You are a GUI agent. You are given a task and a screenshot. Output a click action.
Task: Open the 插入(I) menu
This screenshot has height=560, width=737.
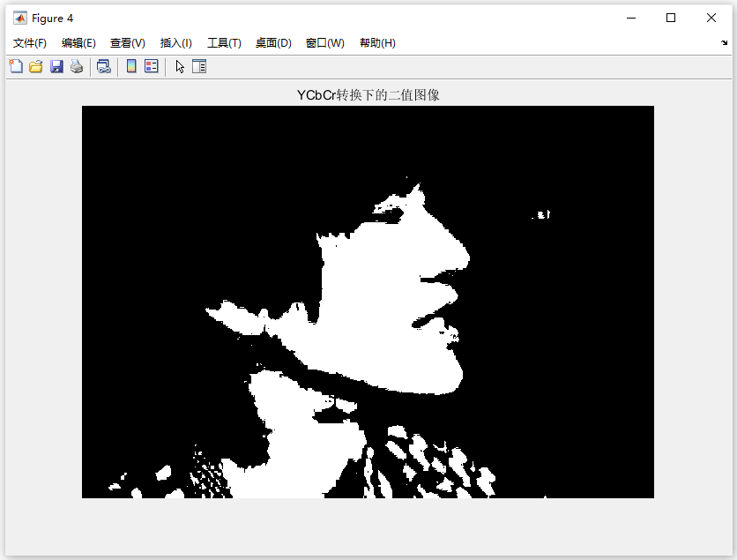click(x=175, y=43)
